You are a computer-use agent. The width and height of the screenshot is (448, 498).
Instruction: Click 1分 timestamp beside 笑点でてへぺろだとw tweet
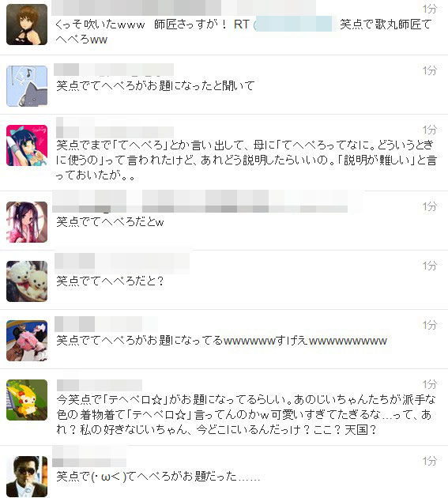click(x=429, y=206)
